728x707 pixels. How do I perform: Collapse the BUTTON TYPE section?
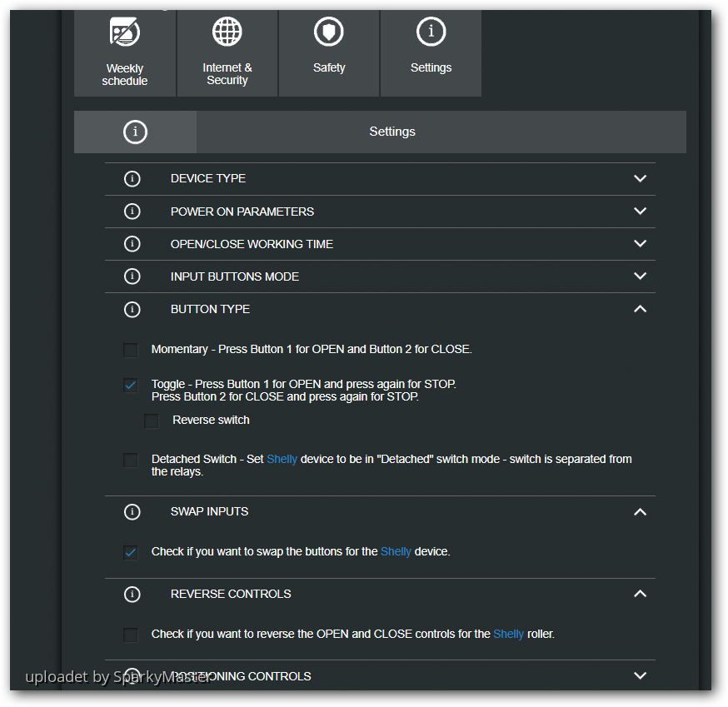point(640,309)
